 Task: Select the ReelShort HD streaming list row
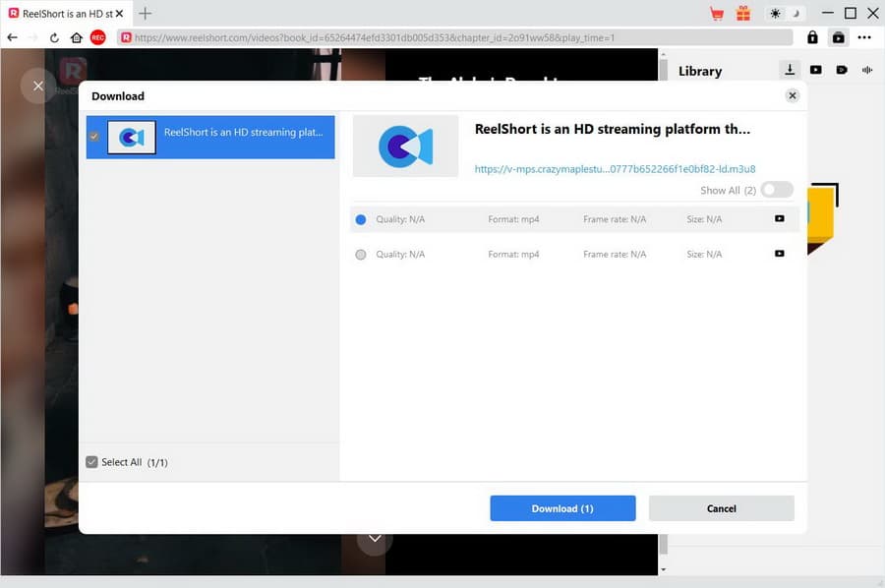[x=210, y=137]
